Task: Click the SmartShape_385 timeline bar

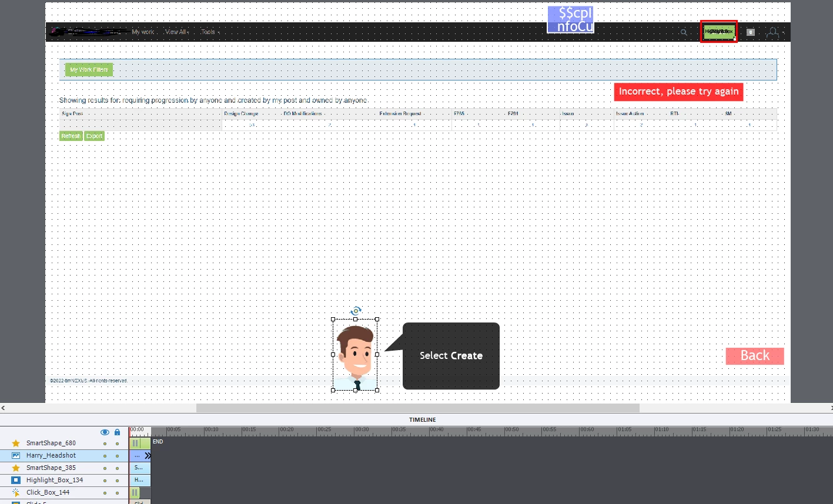Action: click(140, 468)
